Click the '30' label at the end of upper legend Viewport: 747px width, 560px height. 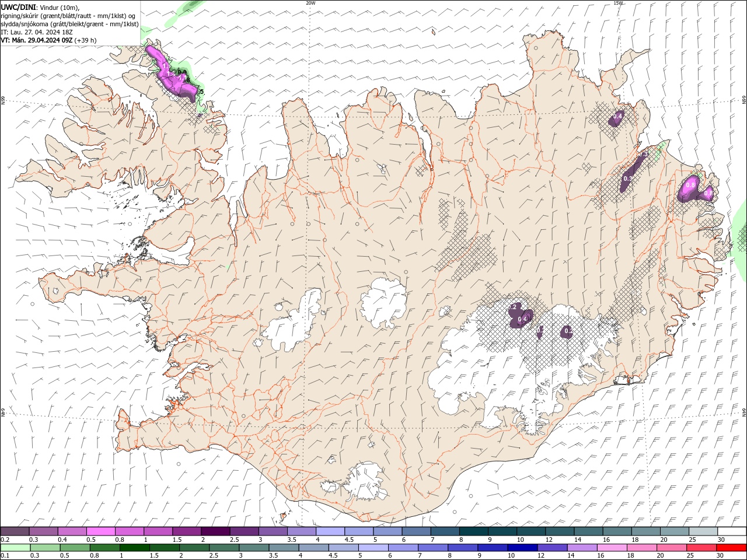(721, 540)
